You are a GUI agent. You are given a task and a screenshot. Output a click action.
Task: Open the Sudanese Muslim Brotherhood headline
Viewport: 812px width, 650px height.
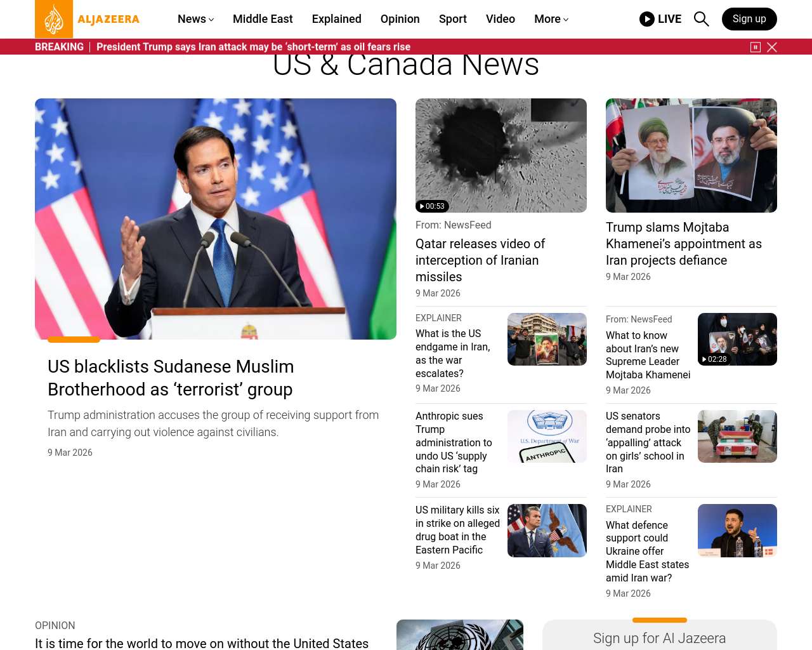(171, 378)
